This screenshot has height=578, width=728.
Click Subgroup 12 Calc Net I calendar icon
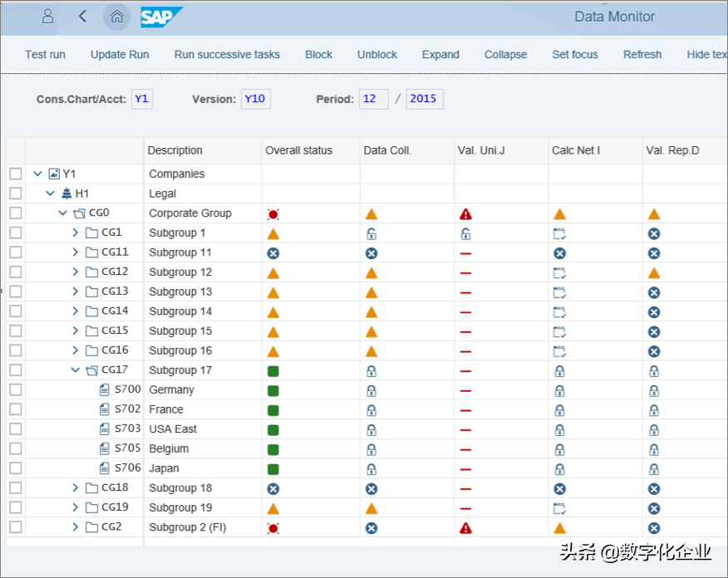pos(559,272)
